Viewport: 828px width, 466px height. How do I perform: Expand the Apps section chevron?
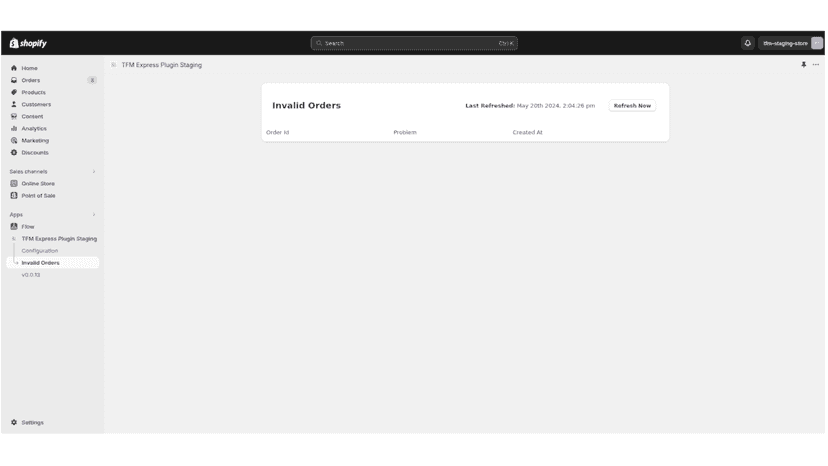(94, 215)
